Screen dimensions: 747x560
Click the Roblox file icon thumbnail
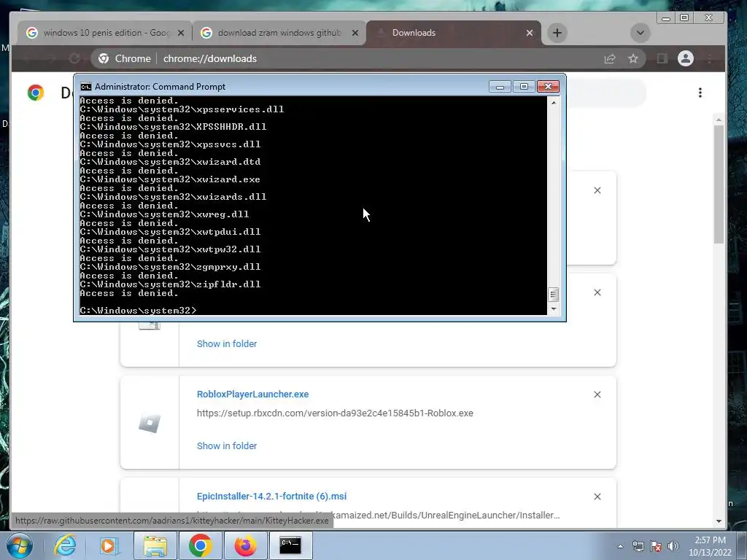(x=150, y=423)
